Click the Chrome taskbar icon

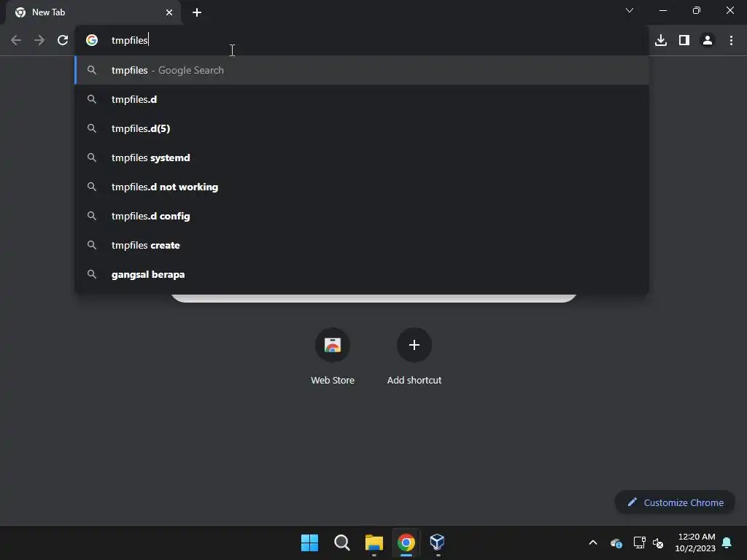[406, 542]
